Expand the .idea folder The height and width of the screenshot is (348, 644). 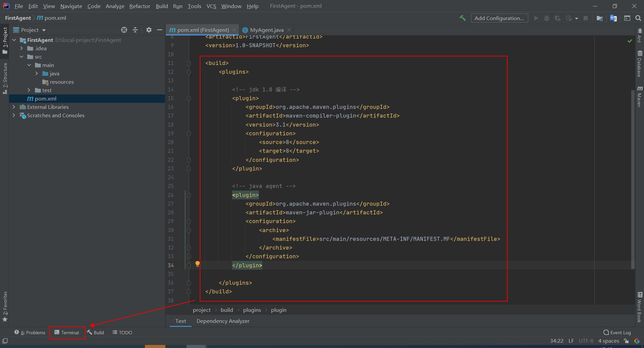21,48
